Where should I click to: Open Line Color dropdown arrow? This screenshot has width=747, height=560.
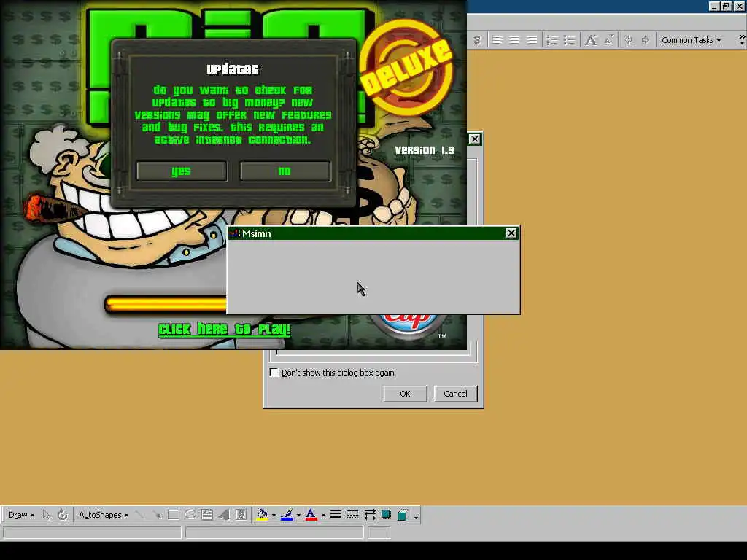[298, 516]
